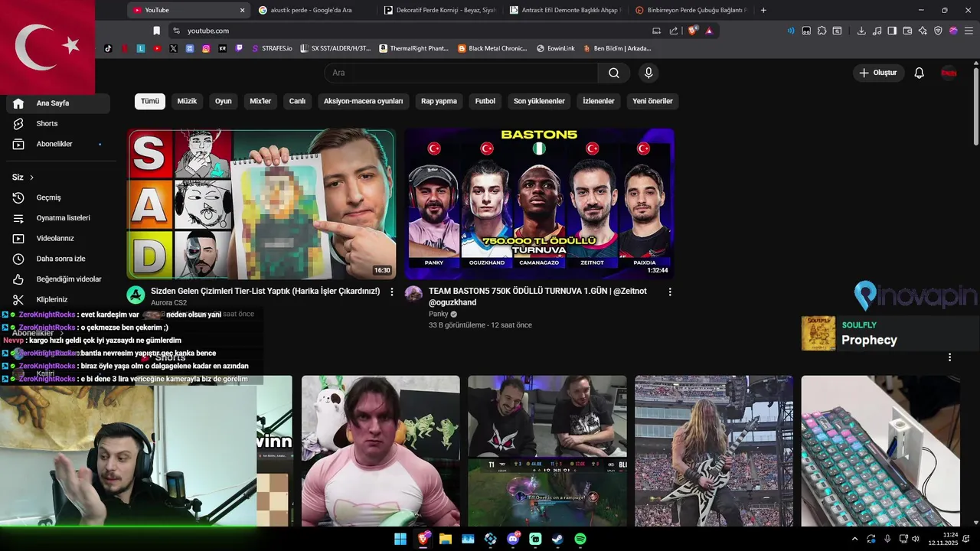
Task: Open the Windows Start menu
Action: 400,539
